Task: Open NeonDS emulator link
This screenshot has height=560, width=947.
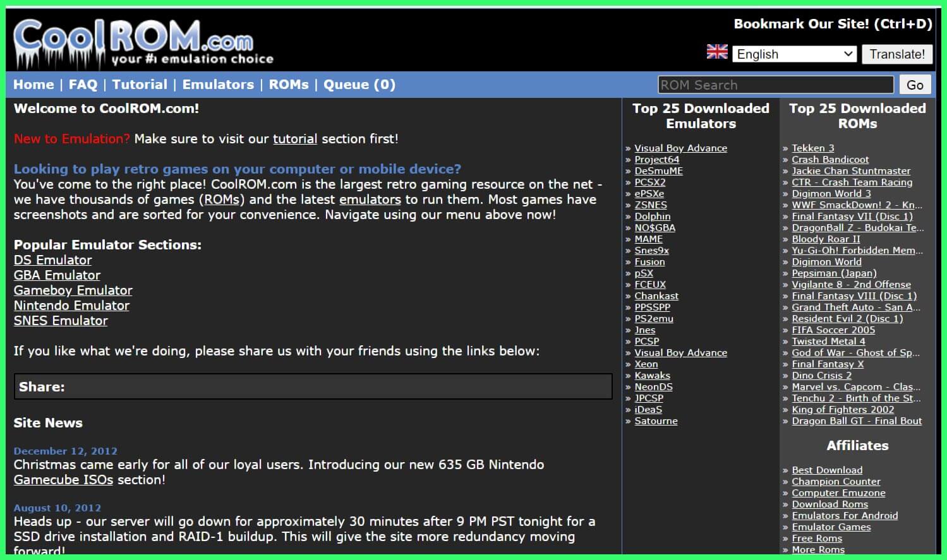Action: pyautogui.click(x=654, y=387)
